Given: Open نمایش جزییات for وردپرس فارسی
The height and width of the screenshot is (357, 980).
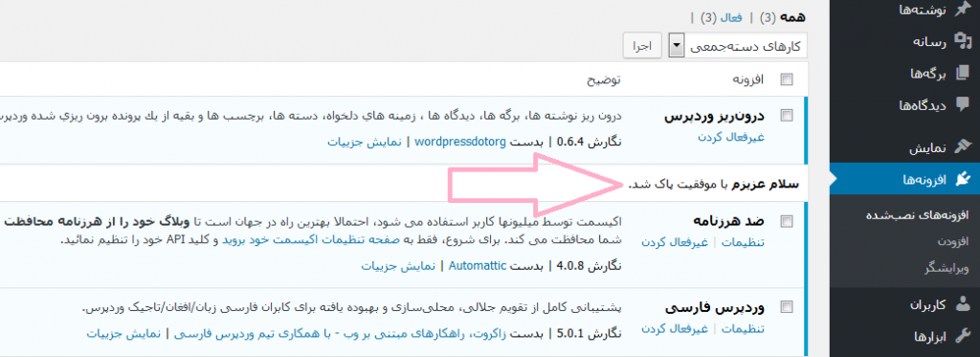Looking at the screenshot, I should point(123,334).
